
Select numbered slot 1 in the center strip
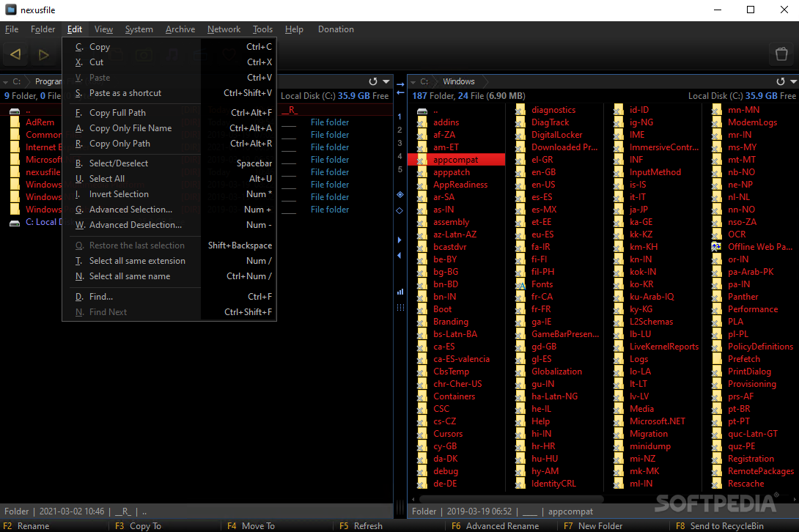(399, 117)
